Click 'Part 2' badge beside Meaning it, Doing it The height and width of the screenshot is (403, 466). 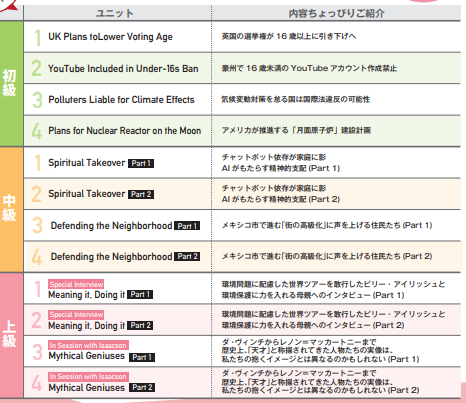(x=140, y=325)
